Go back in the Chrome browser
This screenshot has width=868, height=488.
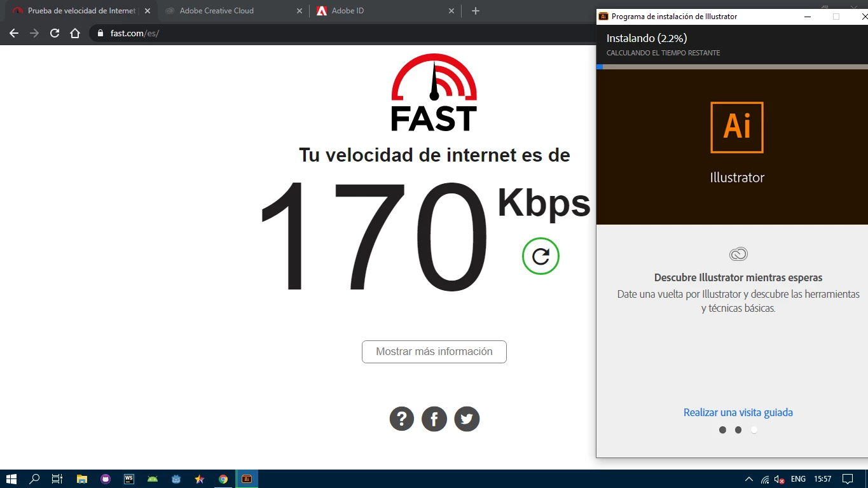pos(14,33)
